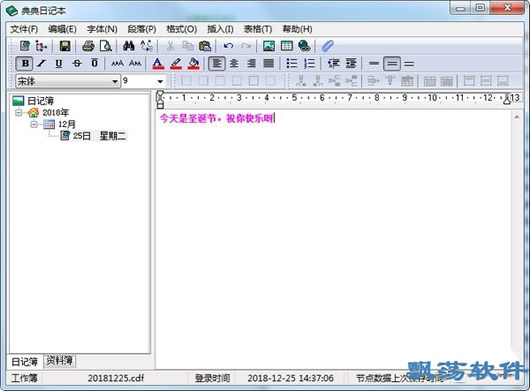The image size is (530, 391).
Task: Toggle Bold formatting
Action: [x=25, y=64]
